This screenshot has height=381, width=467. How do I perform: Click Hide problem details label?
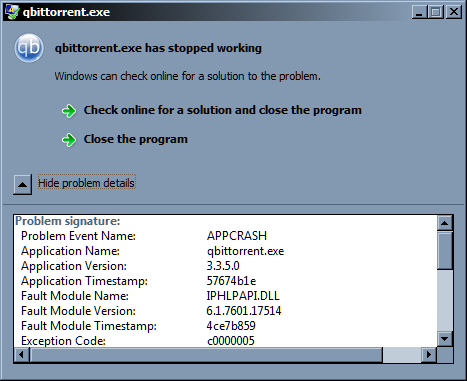[x=86, y=183]
